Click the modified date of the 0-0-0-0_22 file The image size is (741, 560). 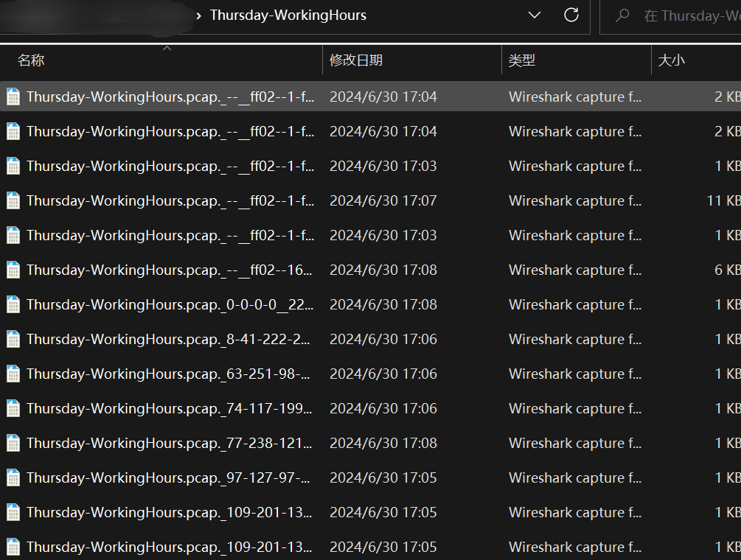coord(383,304)
